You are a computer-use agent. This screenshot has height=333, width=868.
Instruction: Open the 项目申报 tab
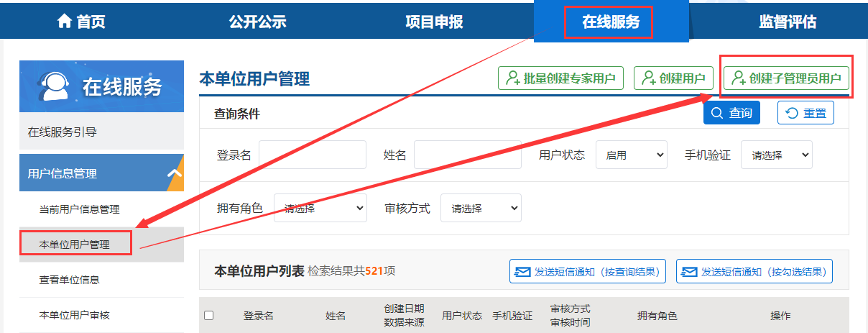click(x=434, y=22)
